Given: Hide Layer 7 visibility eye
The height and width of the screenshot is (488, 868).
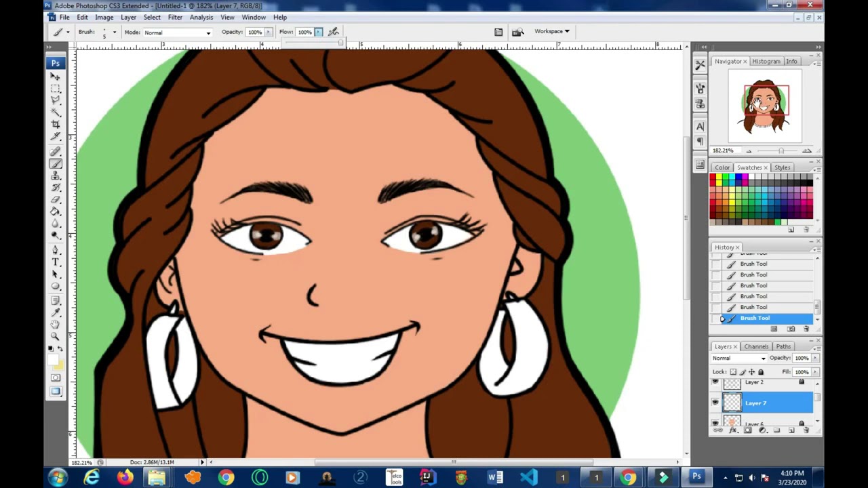Looking at the screenshot, I should pyautogui.click(x=715, y=403).
